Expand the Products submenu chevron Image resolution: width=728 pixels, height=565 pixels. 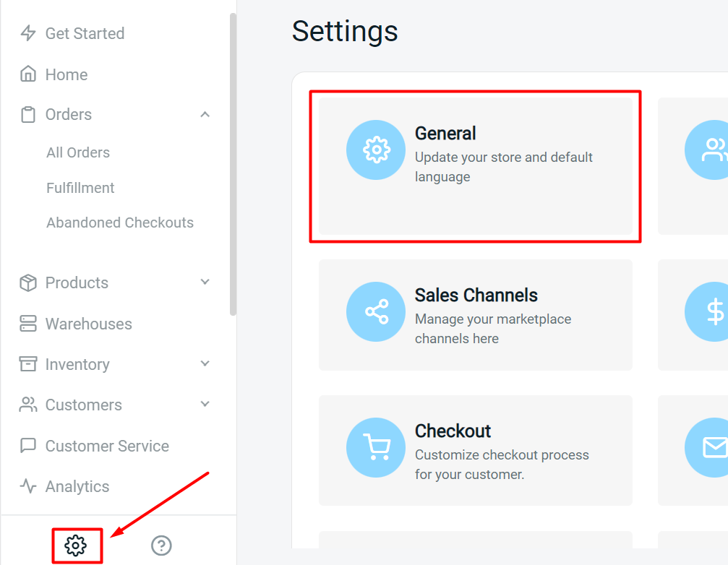[x=205, y=282]
